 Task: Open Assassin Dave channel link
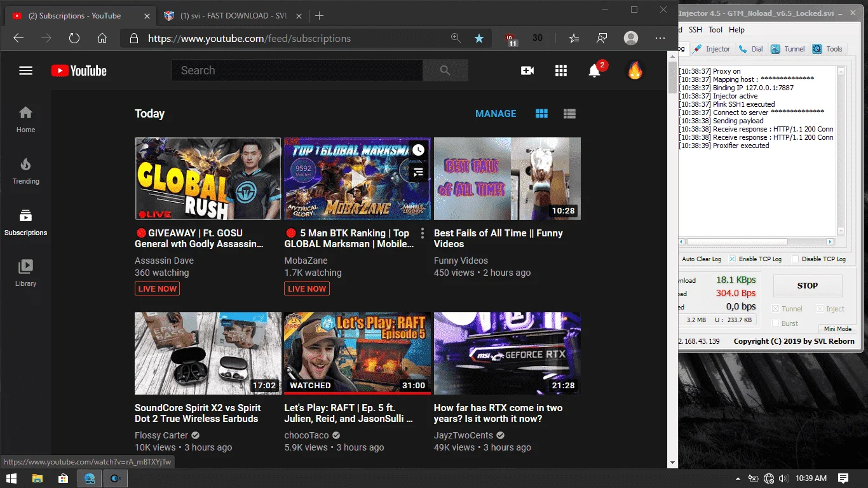[x=164, y=261]
